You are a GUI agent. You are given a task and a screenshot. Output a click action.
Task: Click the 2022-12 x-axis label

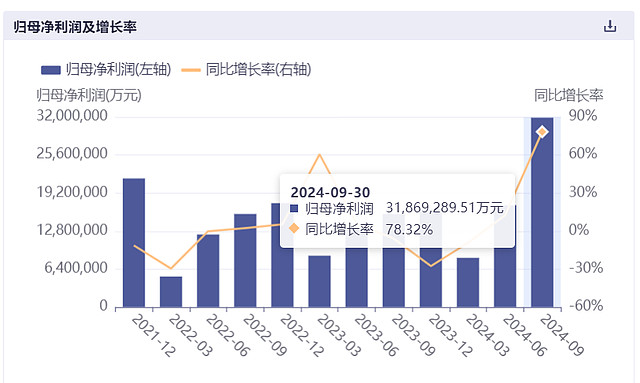pos(302,336)
